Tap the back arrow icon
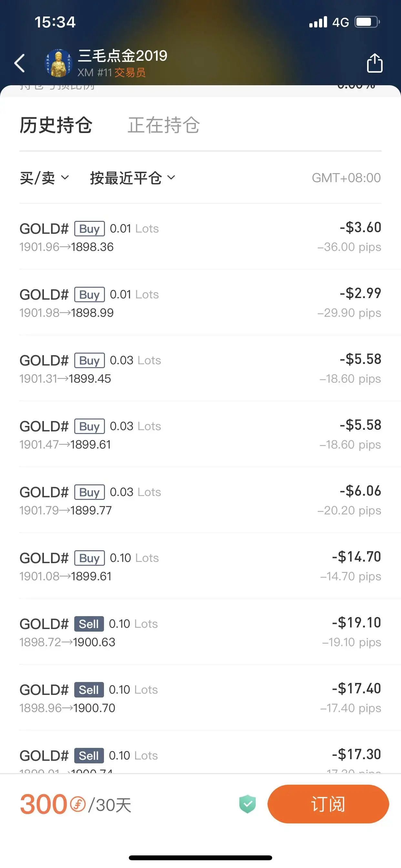Image resolution: width=401 pixels, height=868 pixels. (x=20, y=63)
